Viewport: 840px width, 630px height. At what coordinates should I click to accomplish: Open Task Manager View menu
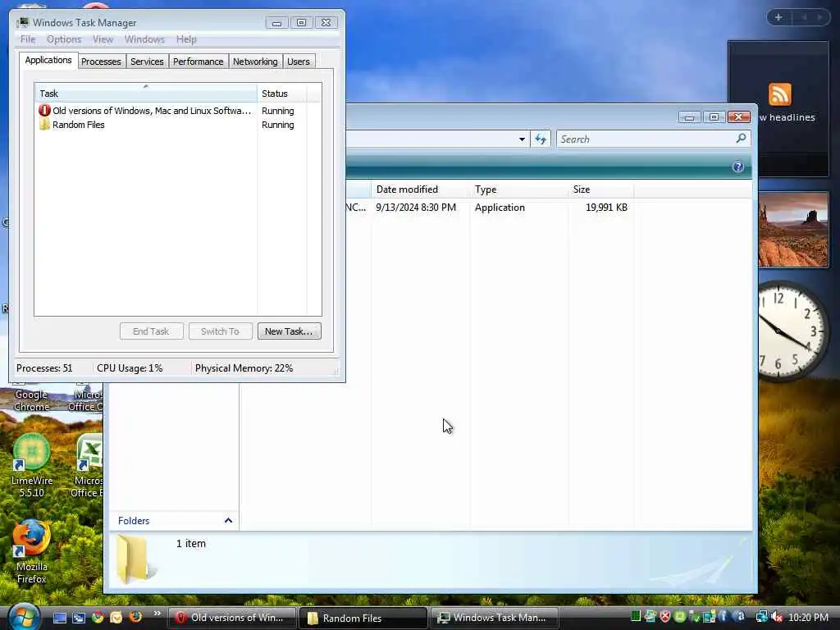(103, 39)
